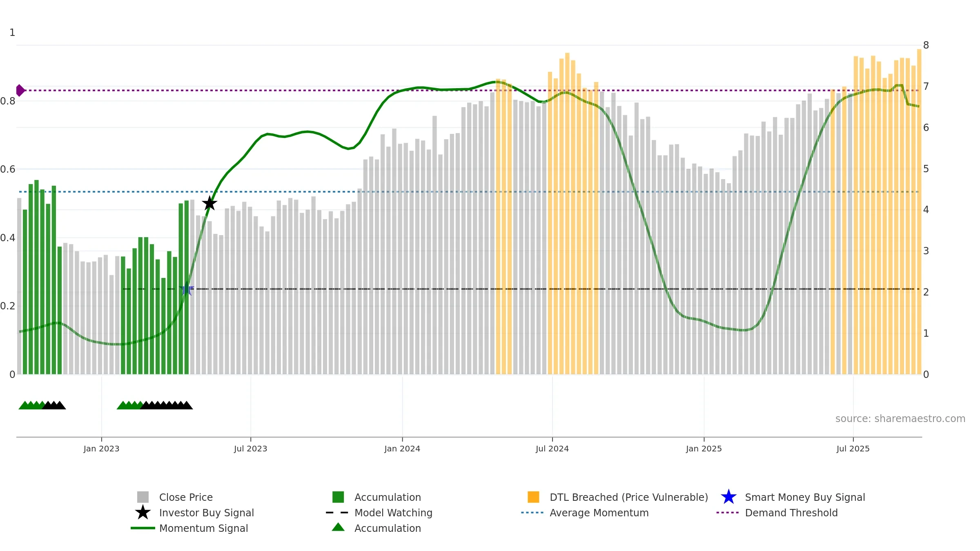980x551 pixels.
Task: Click the Momentum Signal legend label
Action: point(203,528)
